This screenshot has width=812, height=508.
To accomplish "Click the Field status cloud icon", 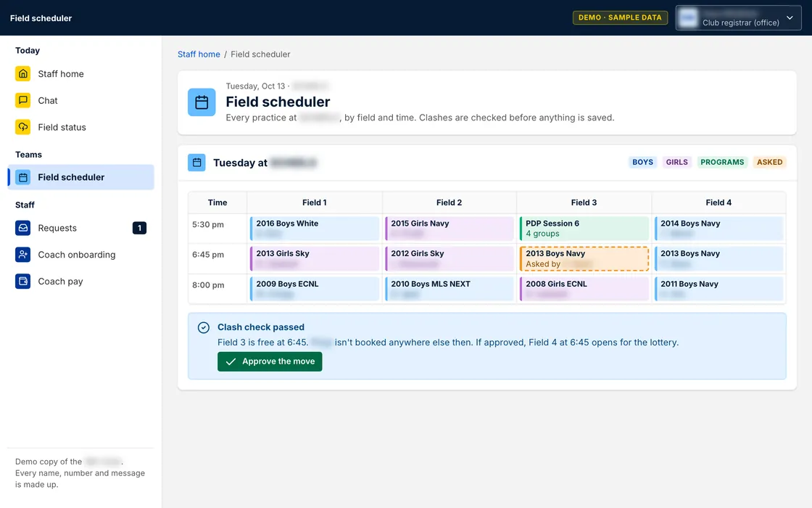I will click(22, 127).
